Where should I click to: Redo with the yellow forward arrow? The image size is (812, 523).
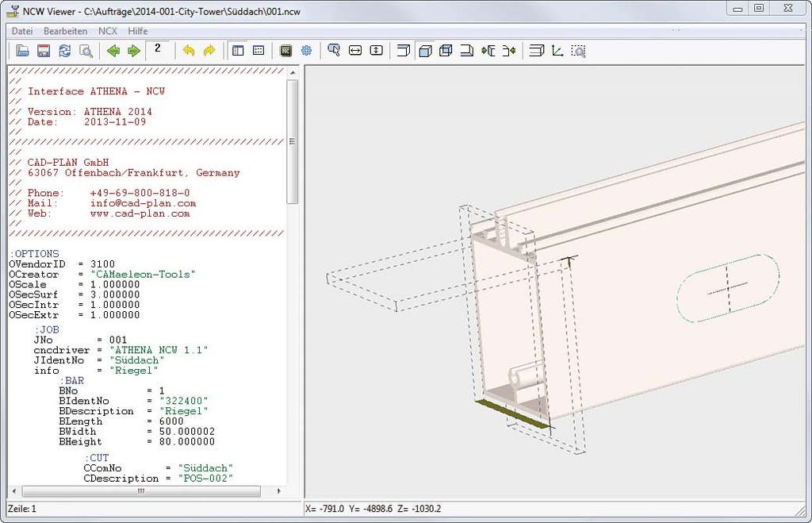click(209, 51)
